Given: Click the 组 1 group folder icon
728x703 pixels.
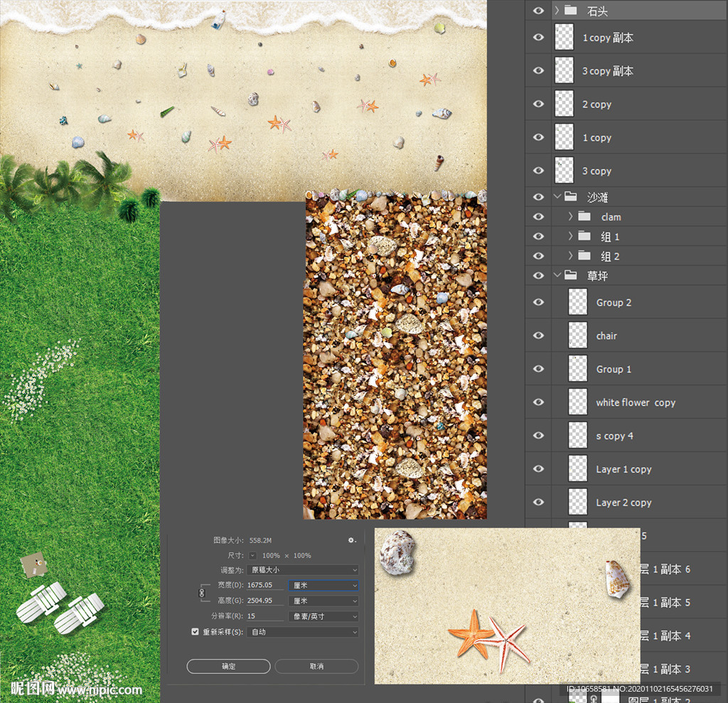Looking at the screenshot, I should pos(584,236).
